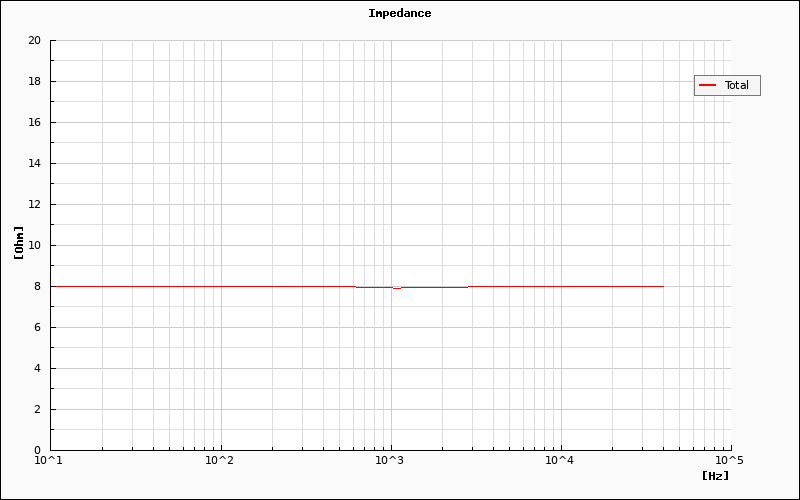Image resolution: width=800 pixels, height=500 pixels.
Task: Select the [Hz] x-axis label
Action: (715, 475)
